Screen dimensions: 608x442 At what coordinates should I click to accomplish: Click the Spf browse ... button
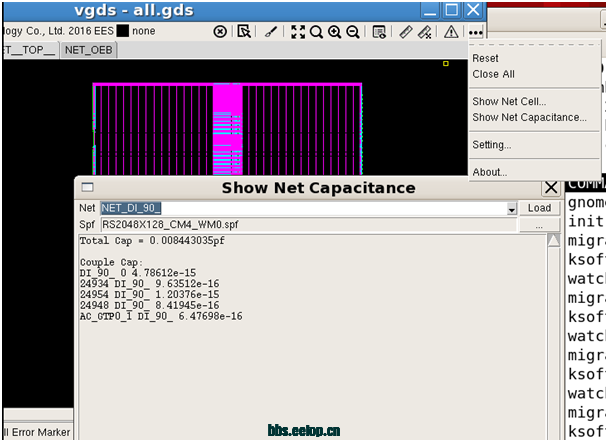coord(539,225)
